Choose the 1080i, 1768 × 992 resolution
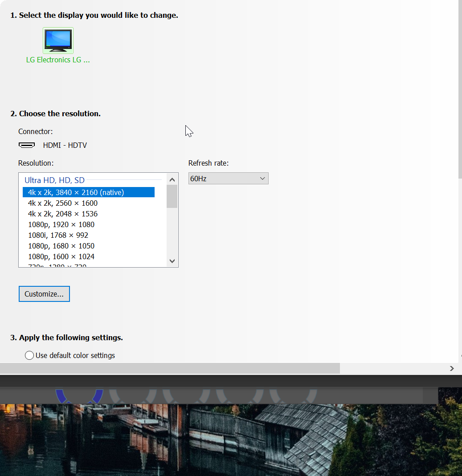The height and width of the screenshot is (476, 462). [58, 235]
